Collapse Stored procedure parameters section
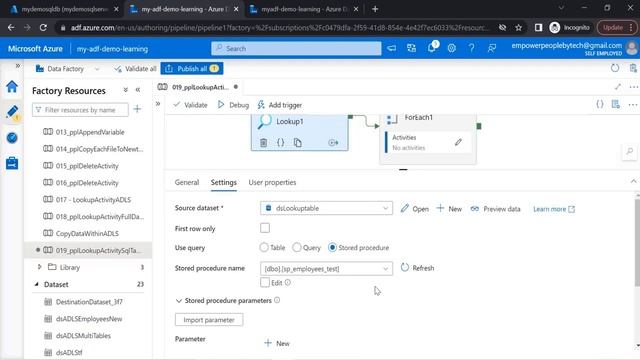The image size is (640, 360). pos(178,300)
